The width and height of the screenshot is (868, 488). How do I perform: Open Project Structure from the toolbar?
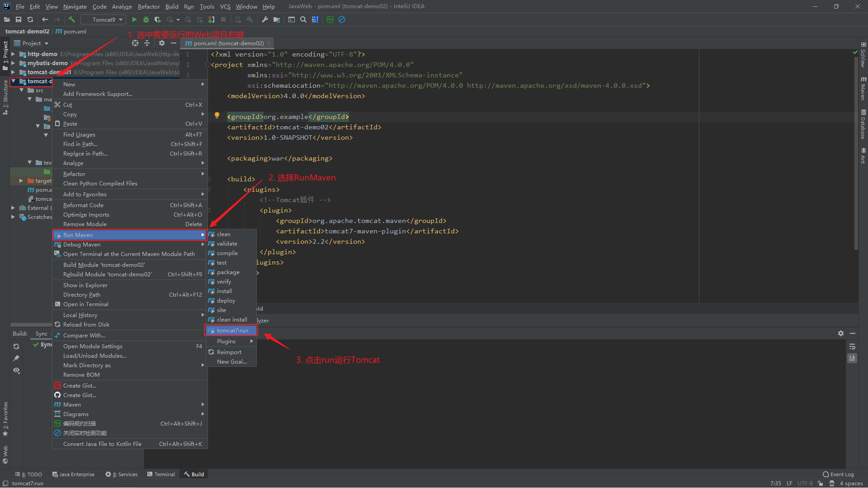tap(277, 19)
